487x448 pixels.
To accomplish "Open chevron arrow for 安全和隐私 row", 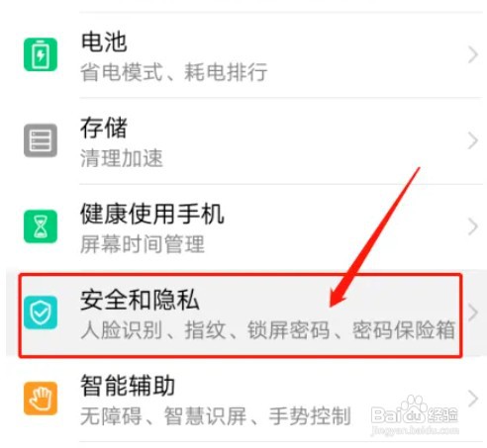I will (x=473, y=313).
